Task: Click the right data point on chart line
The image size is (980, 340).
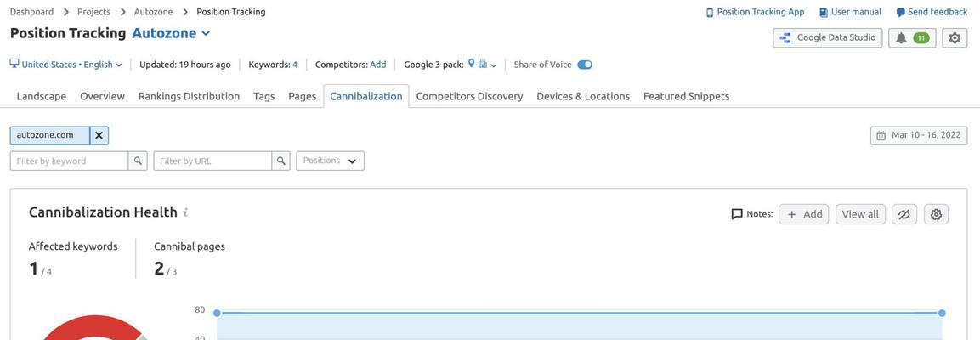Action: pyautogui.click(x=942, y=313)
